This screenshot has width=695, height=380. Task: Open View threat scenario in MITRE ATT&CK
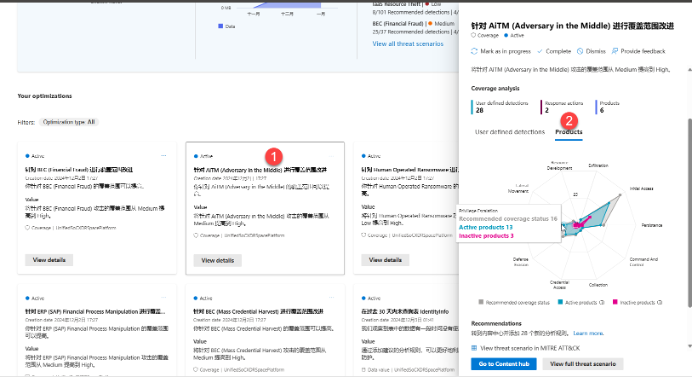click(x=530, y=349)
